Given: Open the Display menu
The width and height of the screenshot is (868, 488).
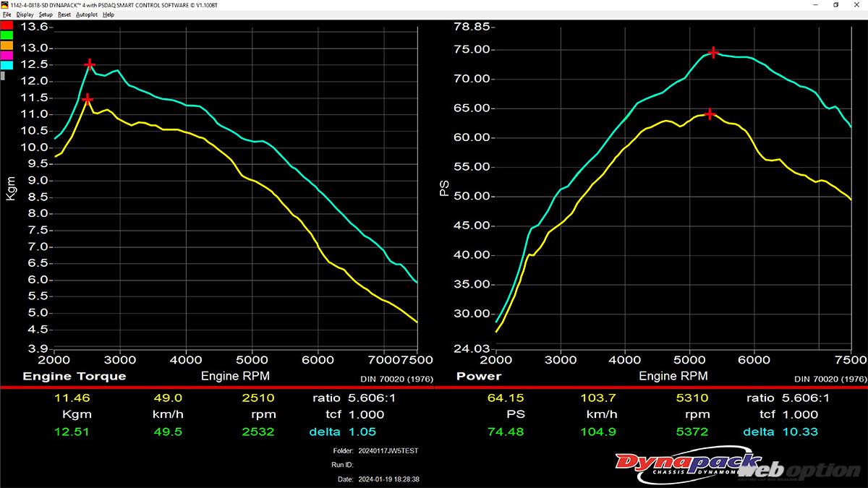Looking at the screenshot, I should [x=25, y=14].
